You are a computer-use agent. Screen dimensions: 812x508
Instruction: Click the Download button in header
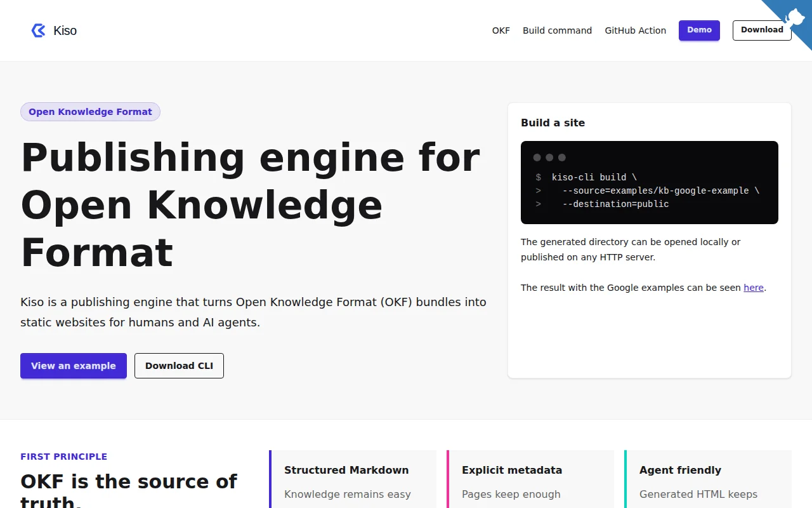click(762, 30)
